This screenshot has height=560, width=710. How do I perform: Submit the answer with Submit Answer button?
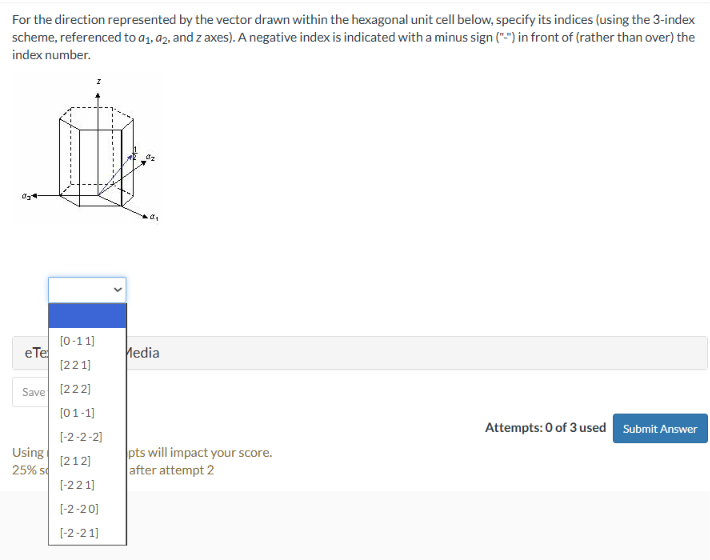(x=660, y=428)
